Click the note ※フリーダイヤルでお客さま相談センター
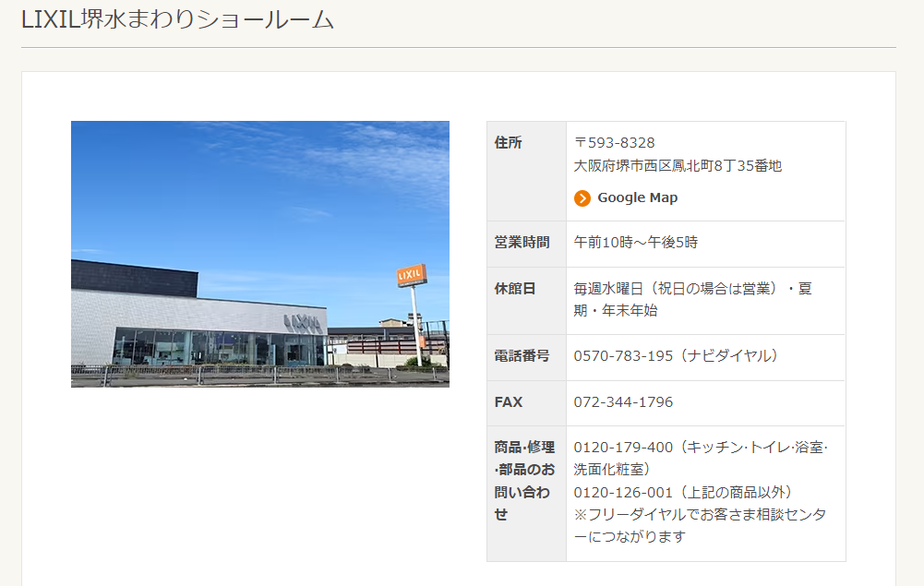Viewport: 924px width, 586px height. (x=700, y=525)
